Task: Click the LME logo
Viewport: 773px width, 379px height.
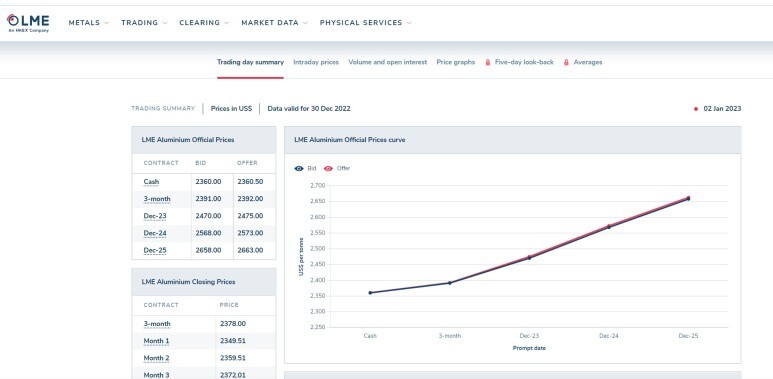Action: coord(28,23)
